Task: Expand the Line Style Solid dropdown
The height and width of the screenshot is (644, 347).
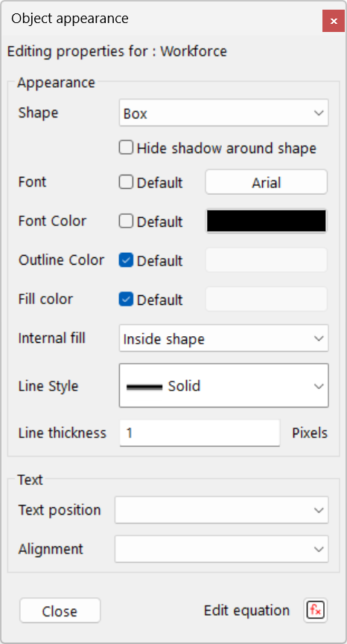Action: click(x=223, y=385)
